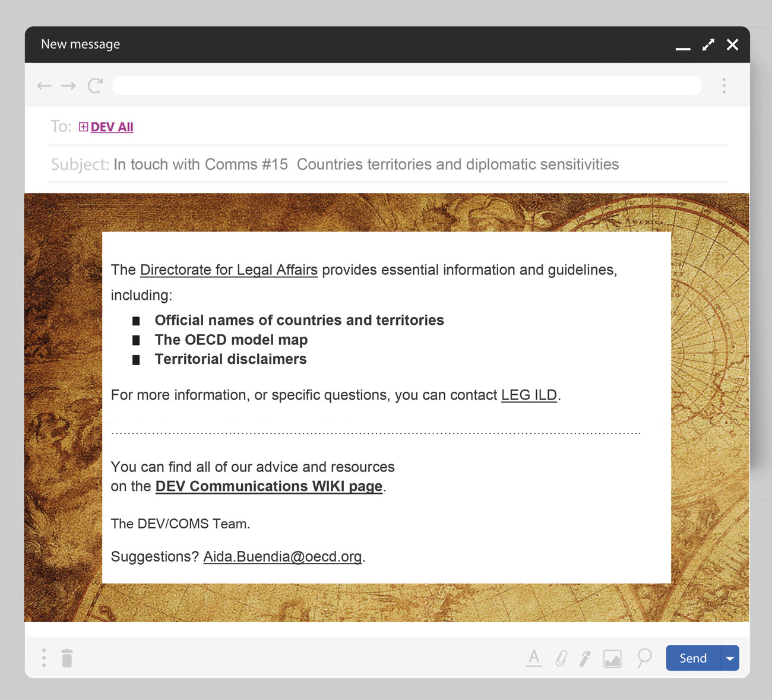The height and width of the screenshot is (700, 772).
Task: Click the Send button
Action: pyautogui.click(x=693, y=658)
